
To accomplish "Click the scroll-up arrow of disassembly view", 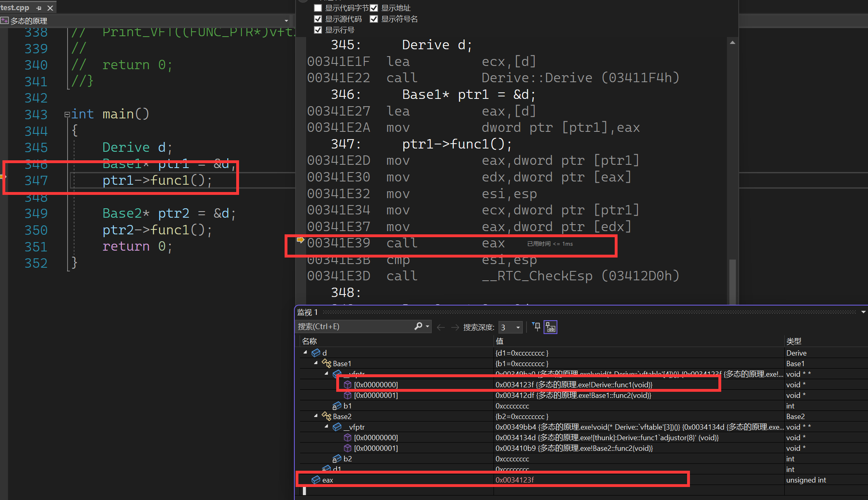I will [x=733, y=42].
